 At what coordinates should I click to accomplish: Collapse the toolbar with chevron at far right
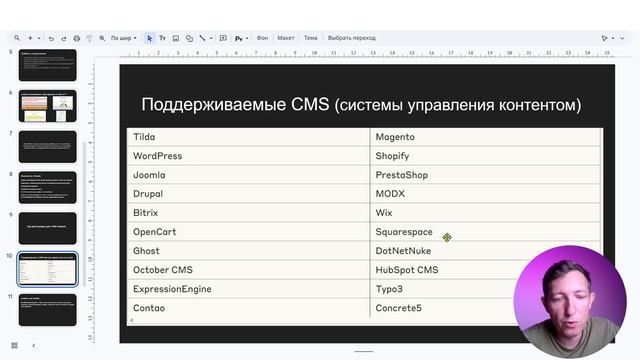coord(622,38)
